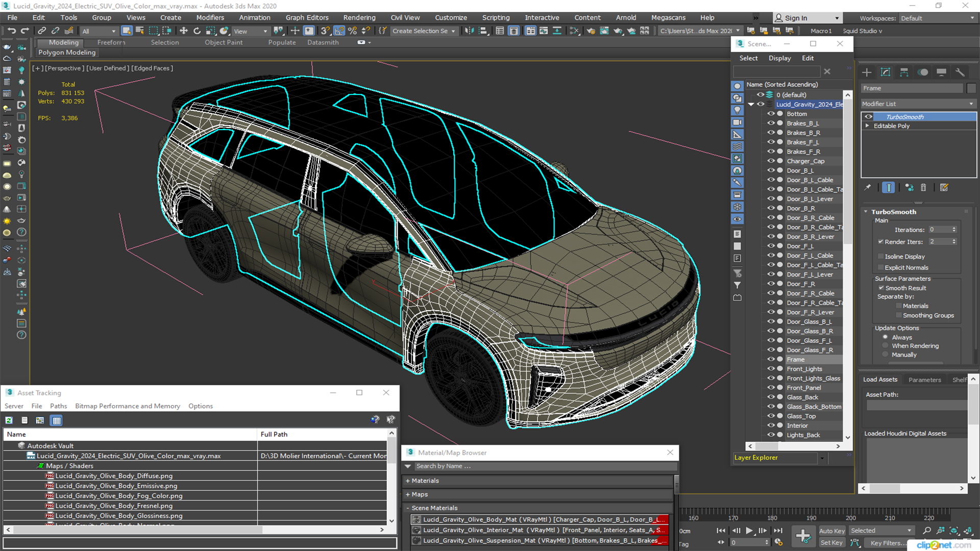The height and width of the screenshot is (551, 980).
Task: Click the Pin Stack icon
Action: 868,188
